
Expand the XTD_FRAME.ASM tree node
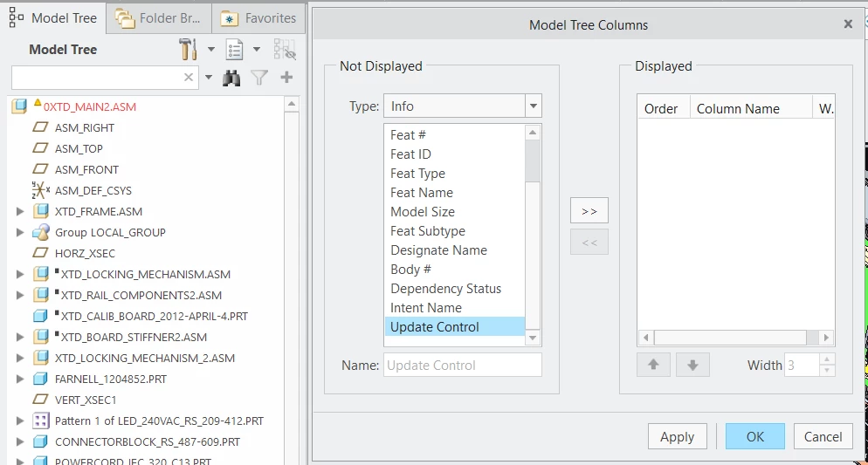click(x=20, y=211)
